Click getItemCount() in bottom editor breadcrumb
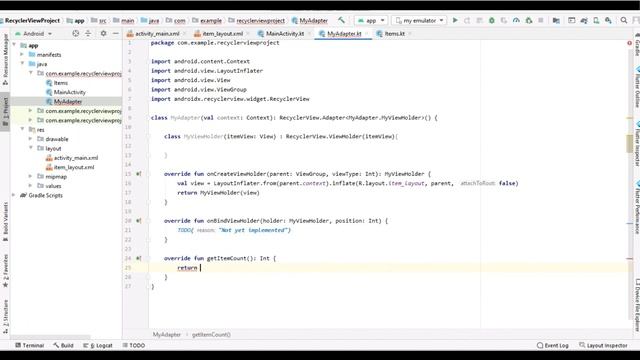Screen dimensions: 640x360 click(x=211, y=335)
